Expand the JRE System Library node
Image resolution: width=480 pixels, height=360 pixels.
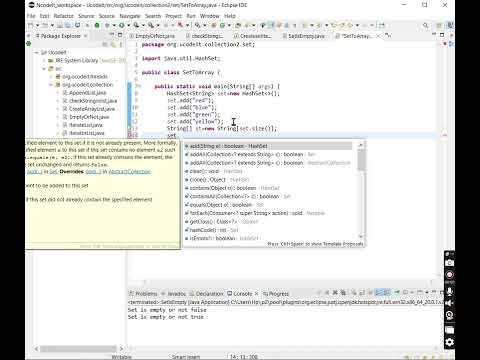[x=44, y=60]
